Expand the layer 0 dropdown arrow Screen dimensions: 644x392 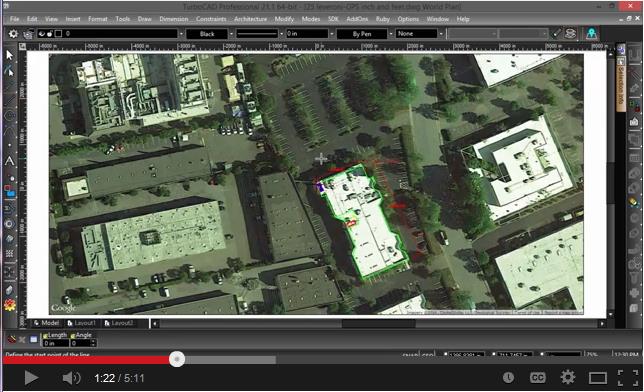[x=181, y=34]
